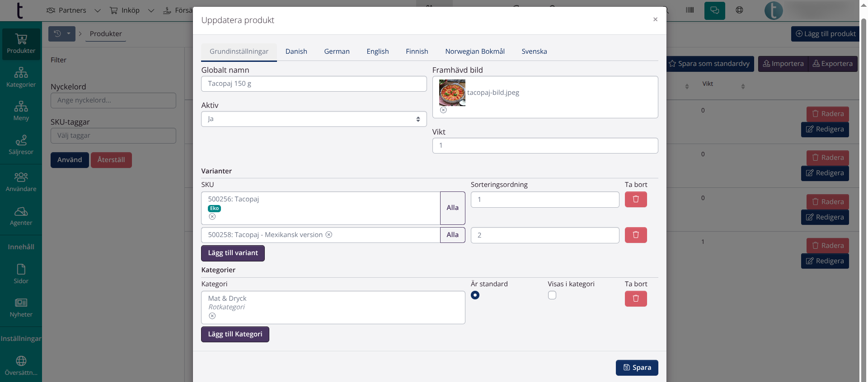The width and height of the screenshot is (868, 382).
Task: Open Användare in the sidebar
Action: tap(21, 182)
